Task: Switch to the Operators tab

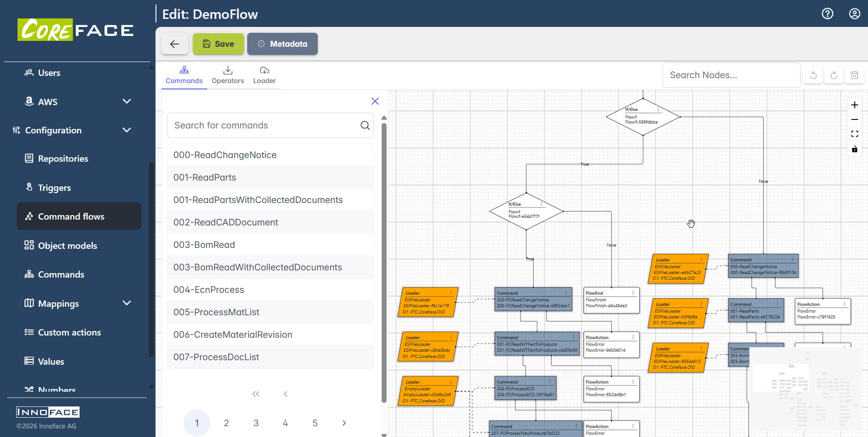Action: click(228, 75)
